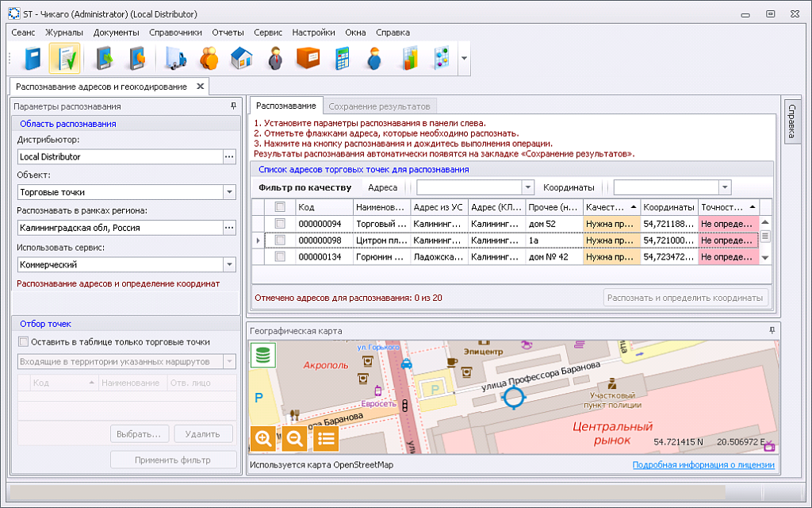
Task: Open the Адреса quality filter dropdown
Action: (527, 187)
